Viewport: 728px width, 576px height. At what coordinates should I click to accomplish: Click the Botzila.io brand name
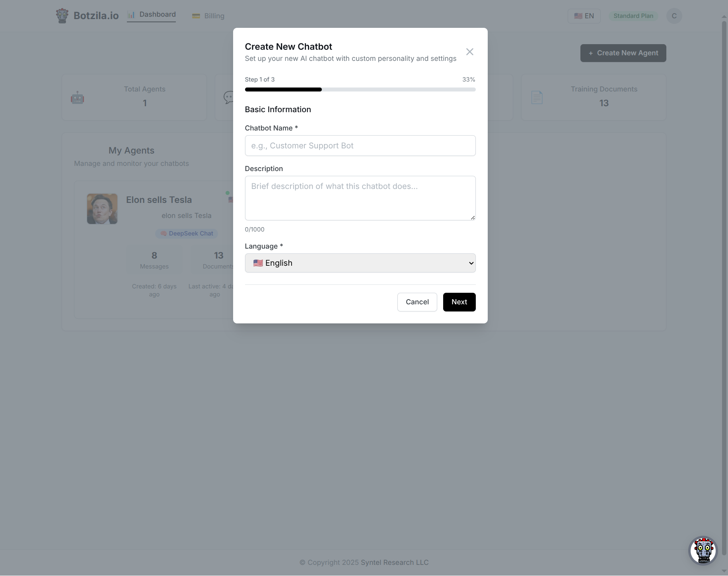(x=96, y=16)
